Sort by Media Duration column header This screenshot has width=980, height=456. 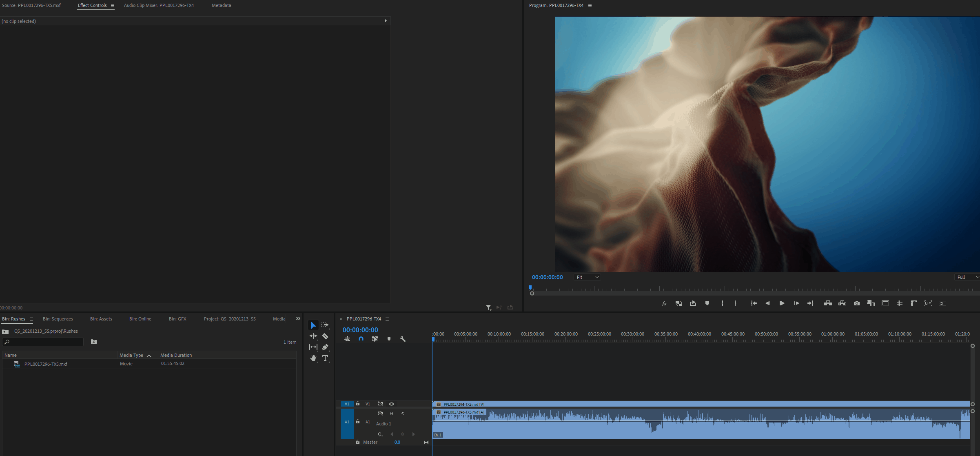pyautogui.click(x=176, y=355)
